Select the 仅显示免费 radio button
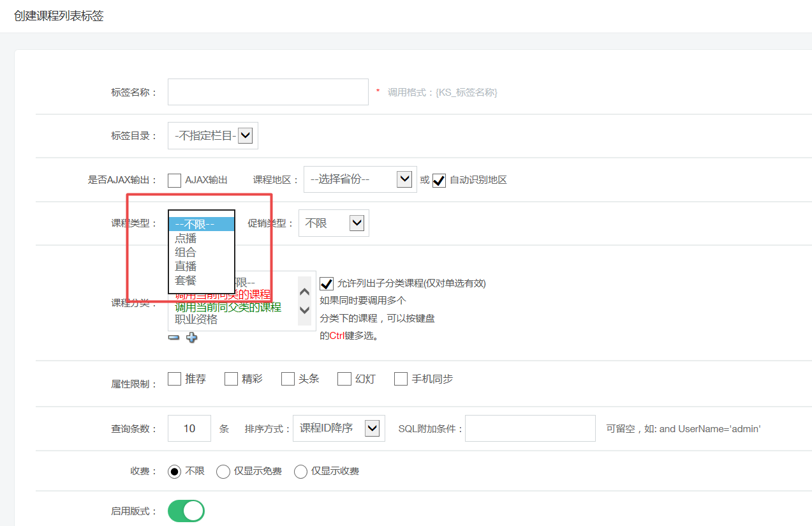The width and height of the screenshot is (812, 526). (x=223, y=472)
